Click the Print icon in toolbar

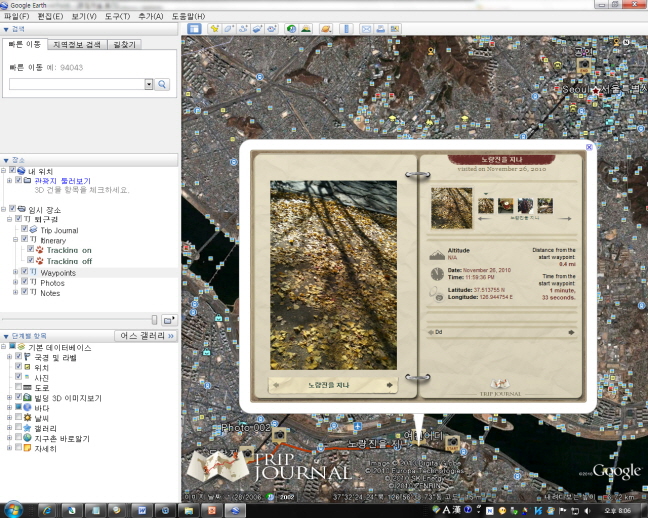tap(380, 29)
